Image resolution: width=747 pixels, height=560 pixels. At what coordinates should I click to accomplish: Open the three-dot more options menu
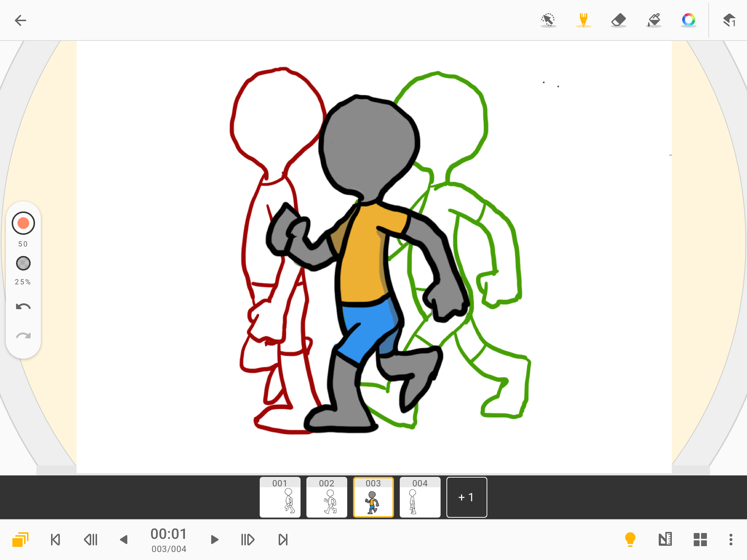(x=731, y=540)
